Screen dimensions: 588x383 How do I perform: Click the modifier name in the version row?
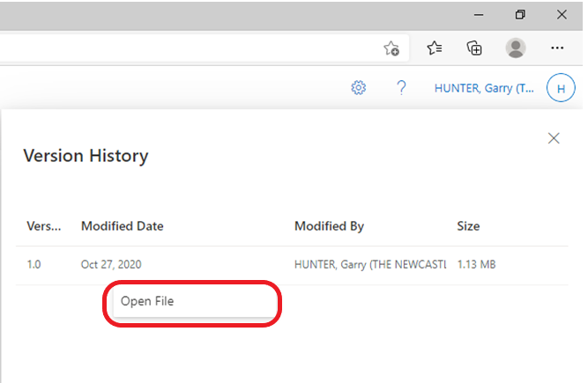[x=370, y=265]
